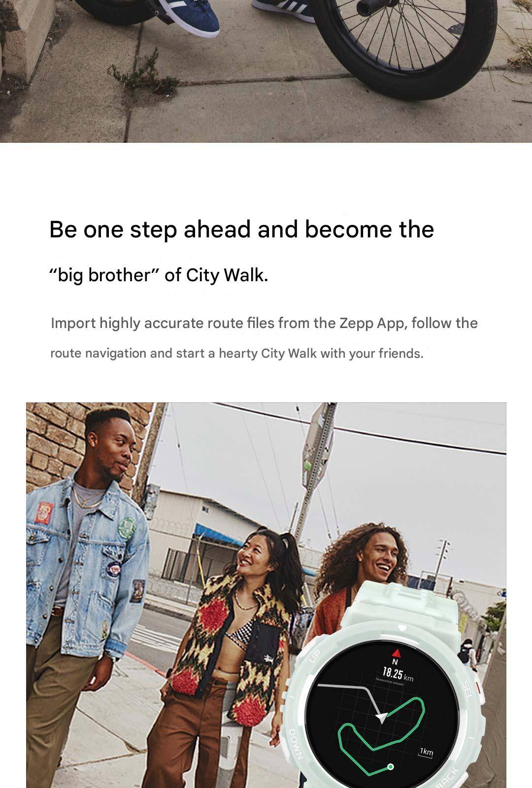The height and width of the screenshot is (788, 532).
Task: Click the green route endpoint dot
Action: pos(391,766)
